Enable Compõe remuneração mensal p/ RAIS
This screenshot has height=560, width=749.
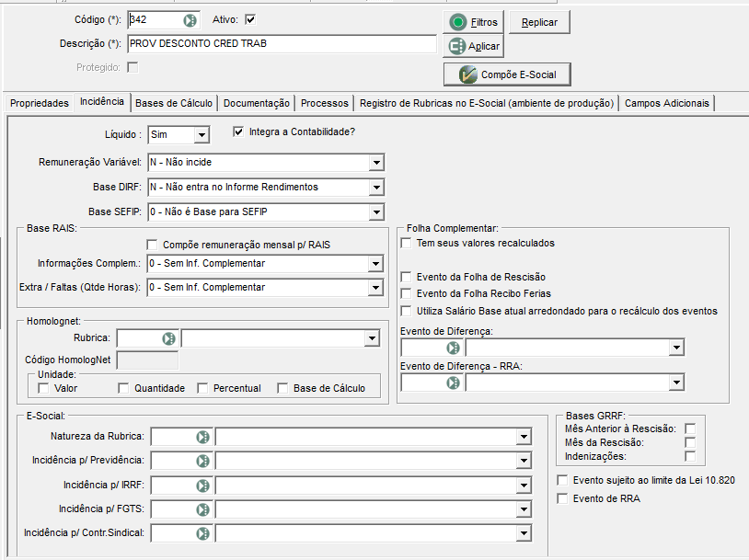click(x=152, y=245)
